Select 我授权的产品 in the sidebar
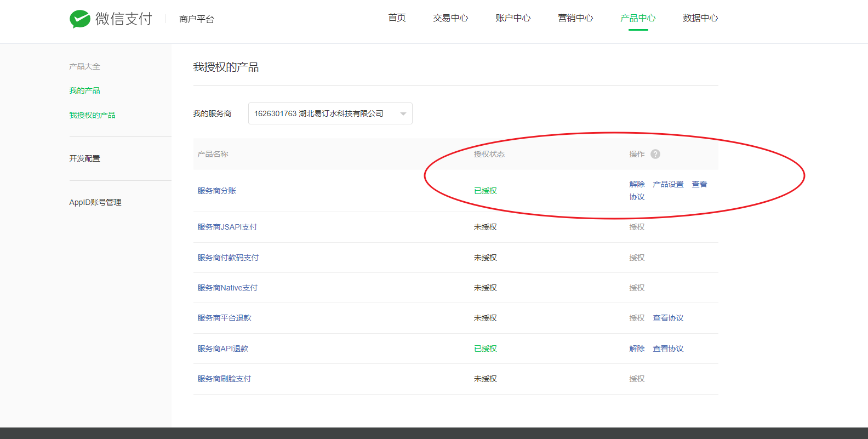The height and width of the screenshot is (439, 868). tap(92, 115)
